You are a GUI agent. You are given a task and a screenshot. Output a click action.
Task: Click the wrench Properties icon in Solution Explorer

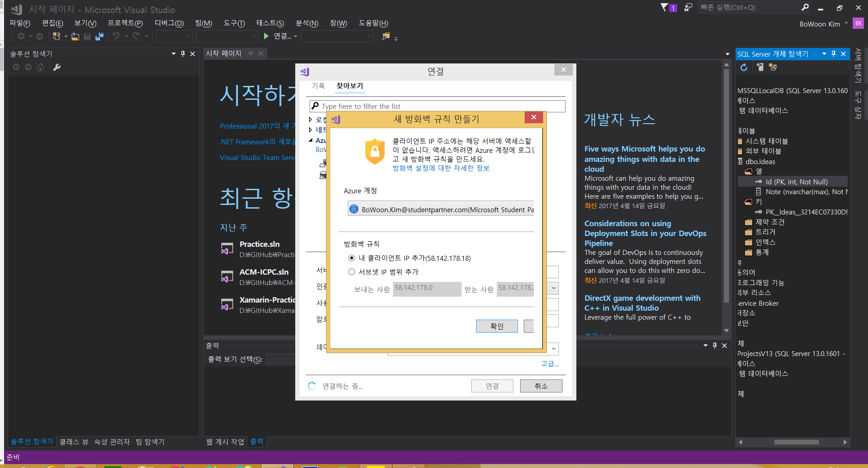pyautogui.click(x=57, y=67)
